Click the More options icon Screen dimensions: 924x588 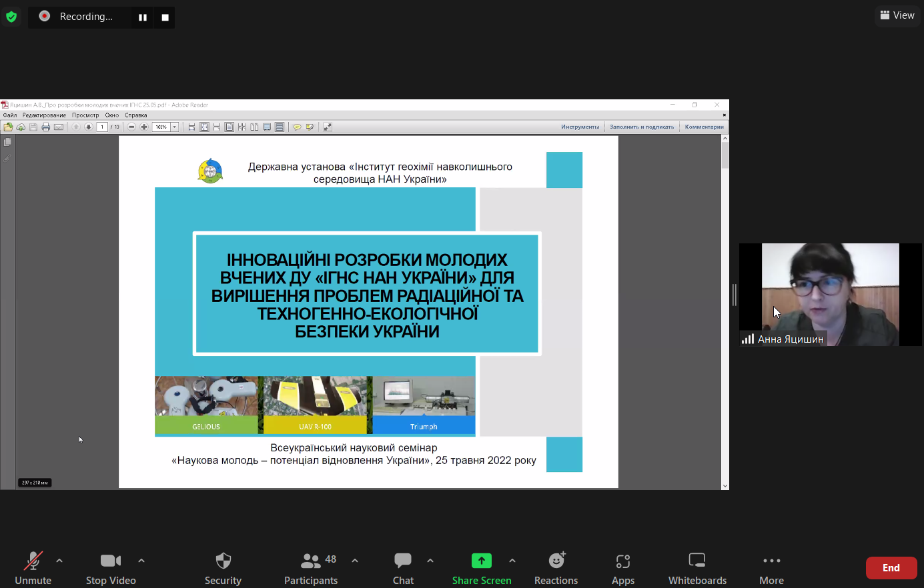771,568
